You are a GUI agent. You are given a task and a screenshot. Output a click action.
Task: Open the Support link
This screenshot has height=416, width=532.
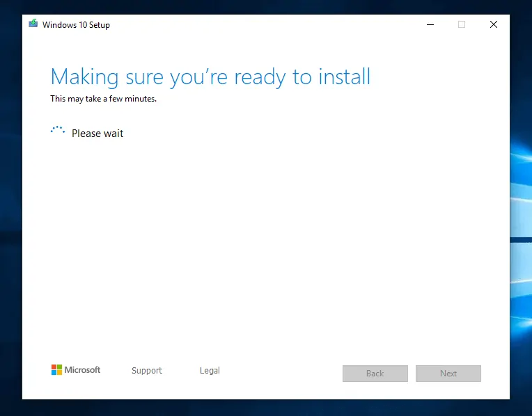[147, 371]
